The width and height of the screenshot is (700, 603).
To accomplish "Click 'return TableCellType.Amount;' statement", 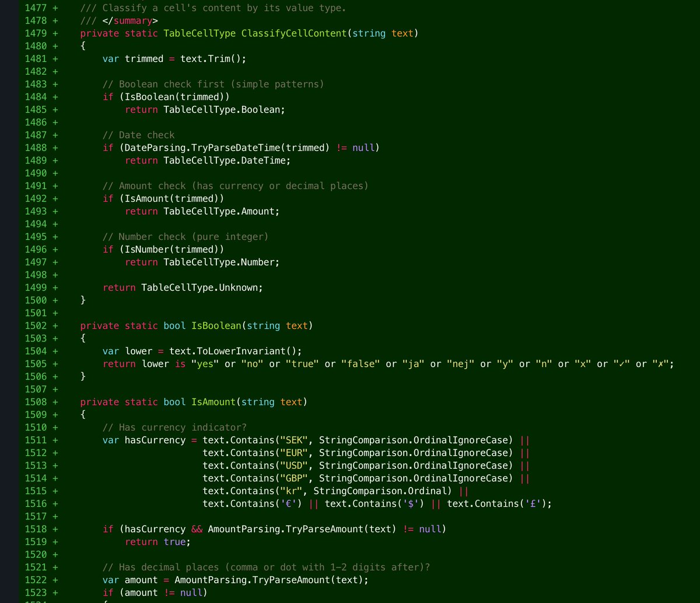I will click(202, 211).
